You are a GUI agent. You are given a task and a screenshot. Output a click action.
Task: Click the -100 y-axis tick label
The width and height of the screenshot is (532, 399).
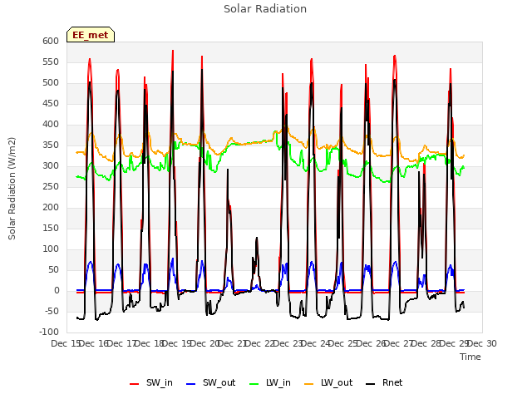49,332
